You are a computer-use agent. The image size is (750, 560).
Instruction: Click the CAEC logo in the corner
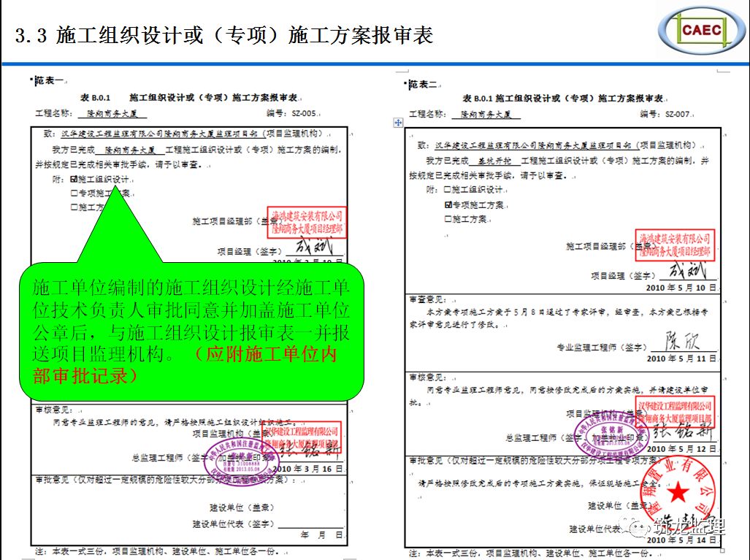701,31
